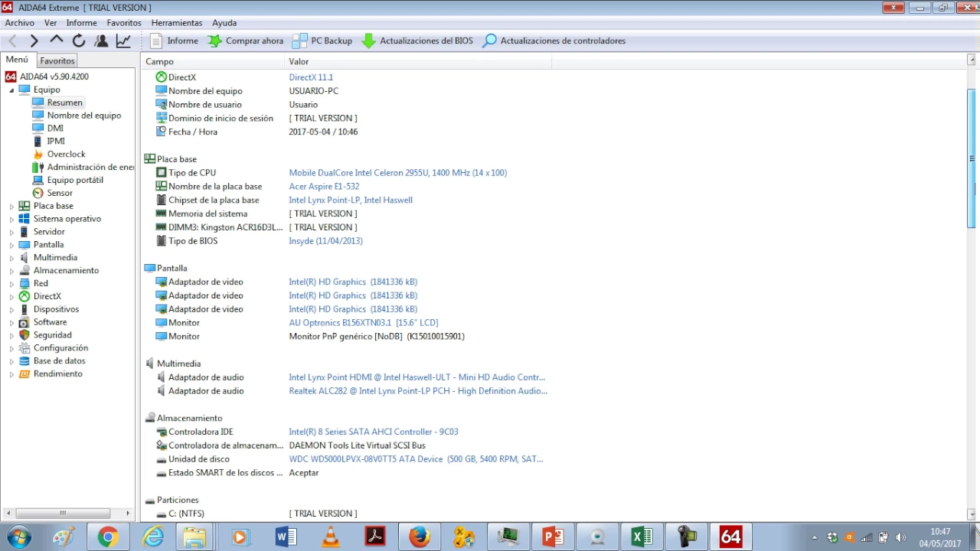The image size is (980, 551).
Task: Open Firefox from the taskbar
Action: [x=419, y=537]
